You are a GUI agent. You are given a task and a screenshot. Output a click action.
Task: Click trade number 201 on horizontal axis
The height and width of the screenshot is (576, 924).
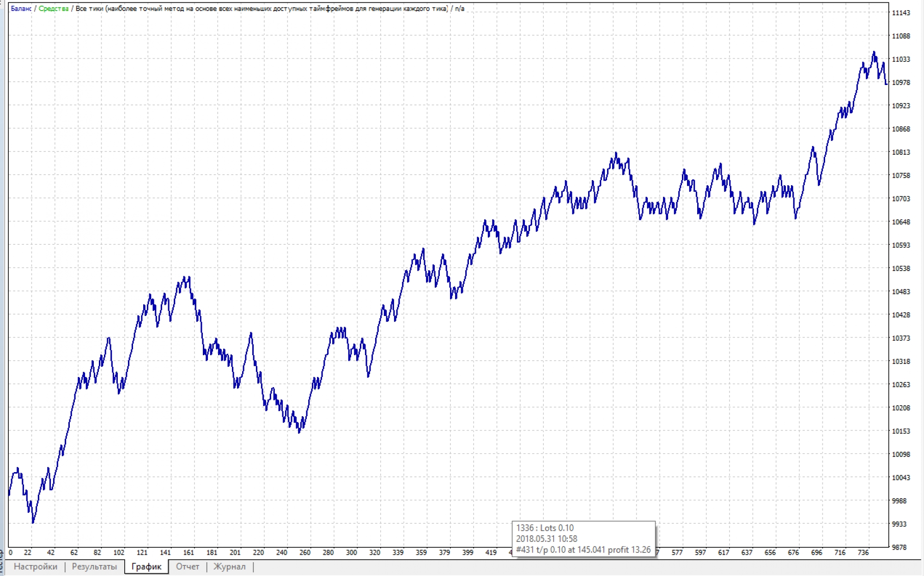pyautogui.click(x=235, y=552)
